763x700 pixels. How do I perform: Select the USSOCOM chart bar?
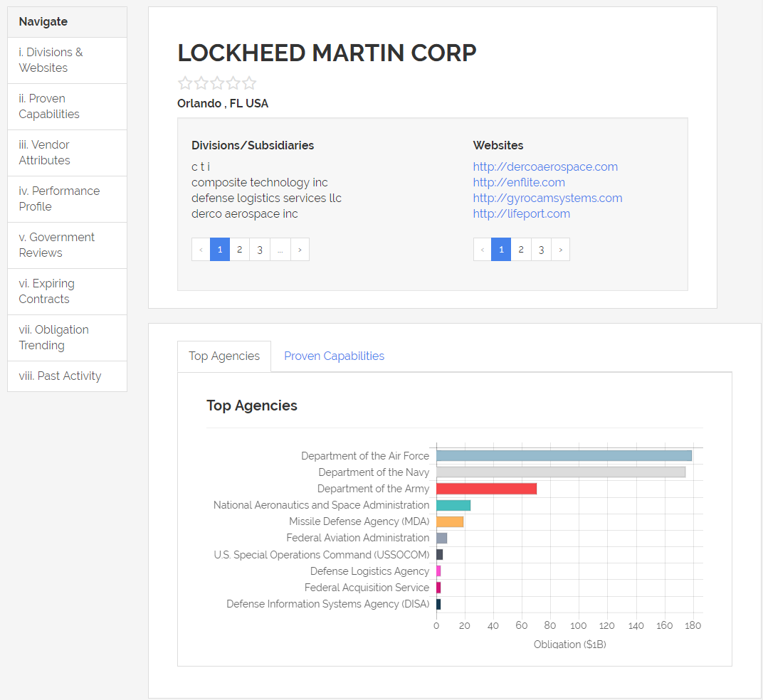tap(439, 555)
